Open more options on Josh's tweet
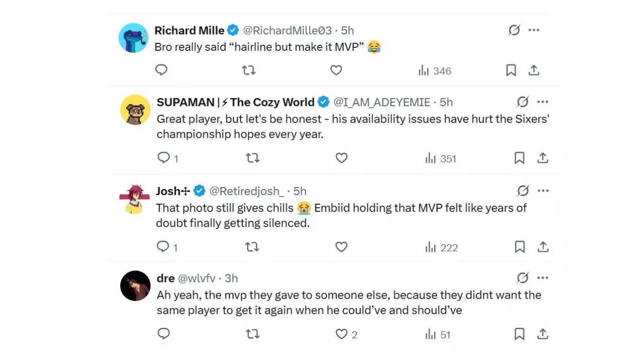 pos(543,191)
